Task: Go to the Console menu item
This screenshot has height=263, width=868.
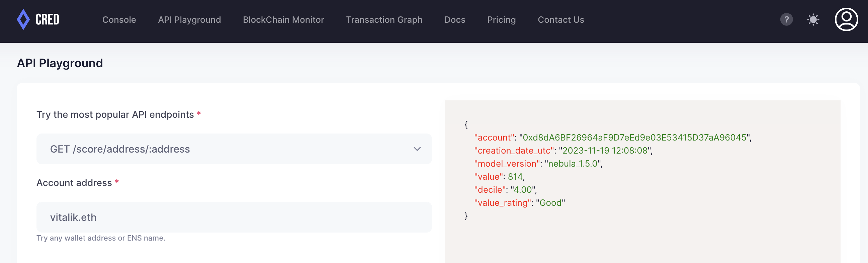Action: click(119, 20)
